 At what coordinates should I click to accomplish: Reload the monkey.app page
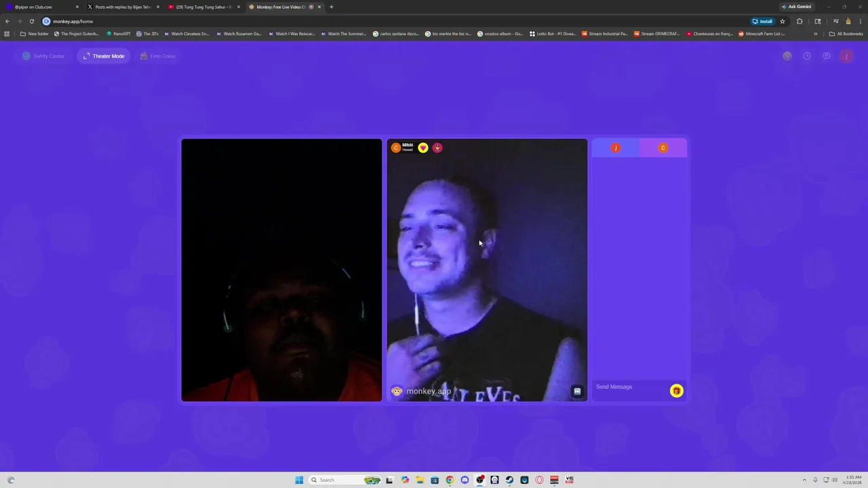tap(31, 21)
